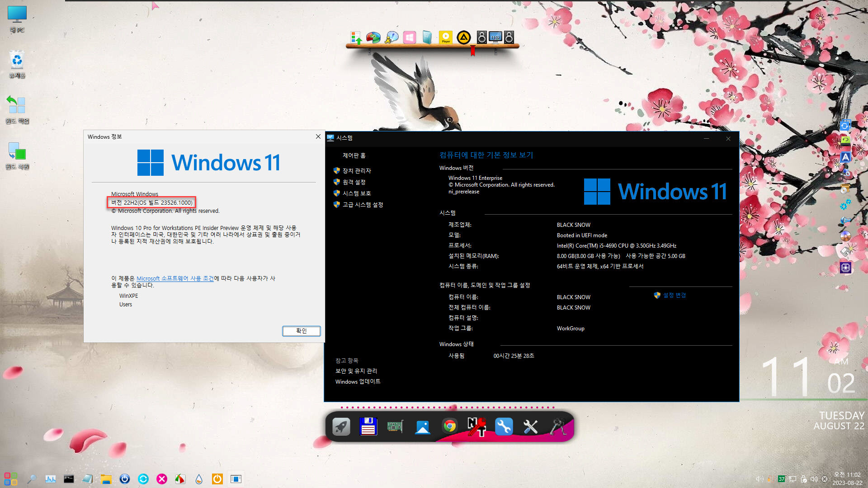Viewport: 868px width, 488px height.
Task: Launch Chrome from the bottom dock
Action: tap(449, 426)
